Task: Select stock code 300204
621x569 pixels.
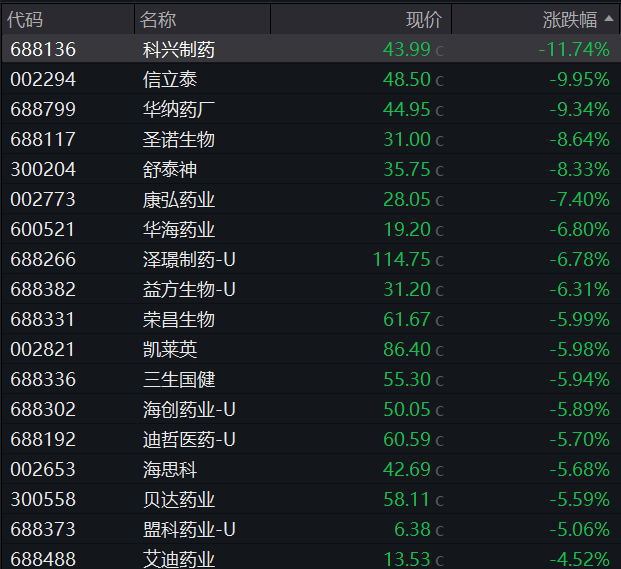Action: click(x=43, y=169)
